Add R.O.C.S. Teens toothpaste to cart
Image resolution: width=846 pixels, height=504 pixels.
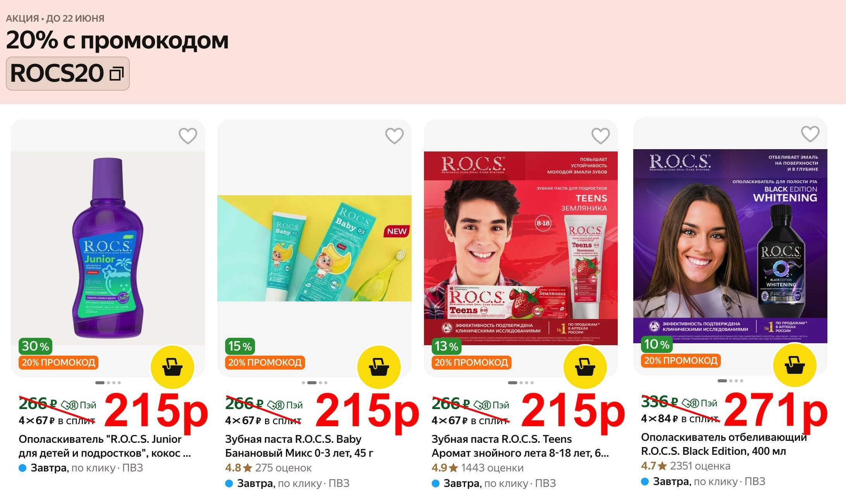[585, 367]
